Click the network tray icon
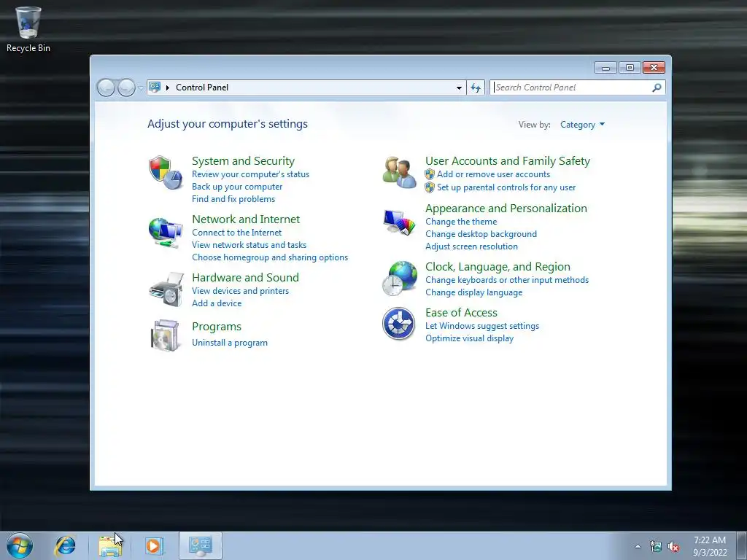 tap(656, 547)
